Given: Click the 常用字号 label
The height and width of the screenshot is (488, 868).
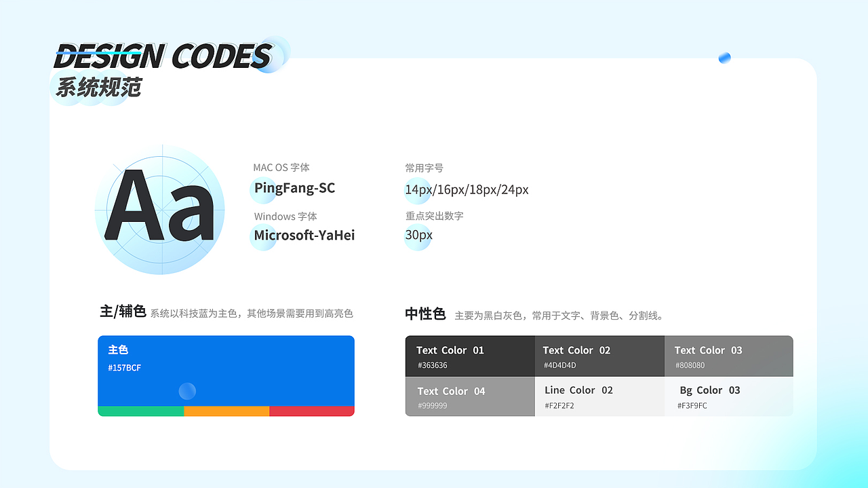Looking at the screenshot, I should 425,168.
